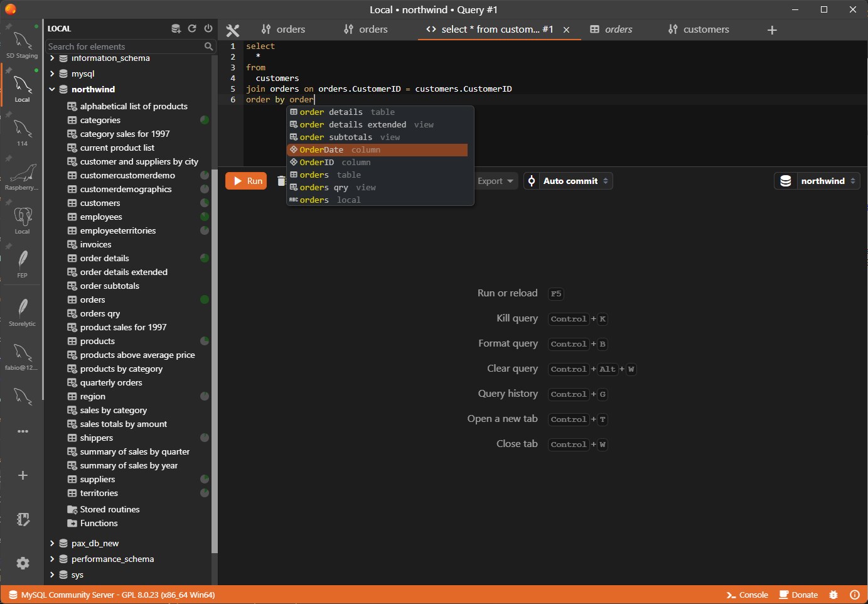This screenshot has width=868, height=604.
Task: Expand the performance_schema database
Action: [x=52, y=559]
